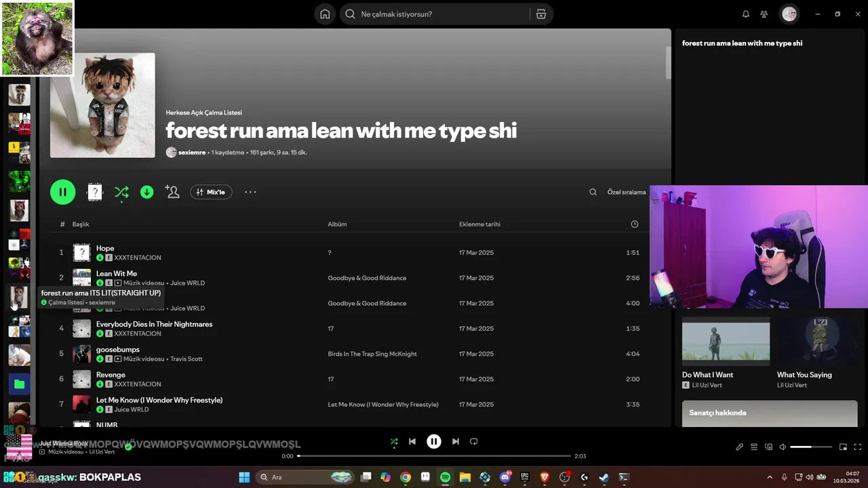The height and width of the screenshot is (488, 868).
Task: Open the Lean Wit Me track title
Action: tap(117, 274)
